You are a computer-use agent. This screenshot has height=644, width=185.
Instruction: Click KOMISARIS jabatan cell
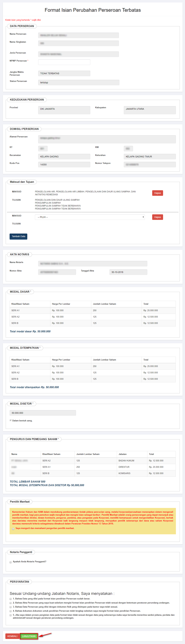pos(124,473)
